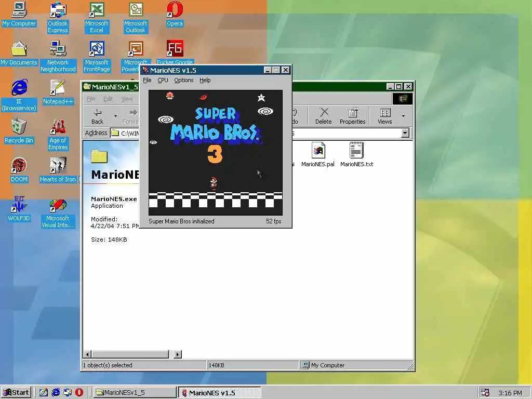Select the Network Neighborhood desktop icon

58,56
